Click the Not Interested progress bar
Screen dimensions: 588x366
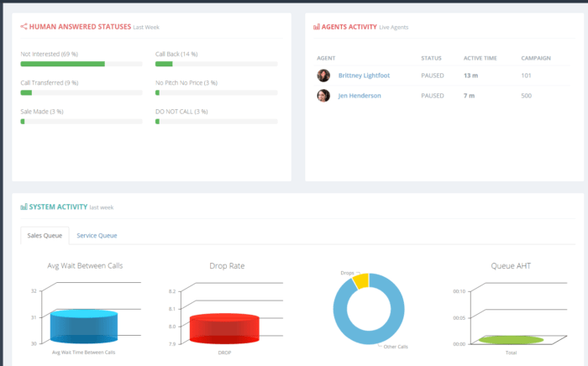[x=81, y=64]
